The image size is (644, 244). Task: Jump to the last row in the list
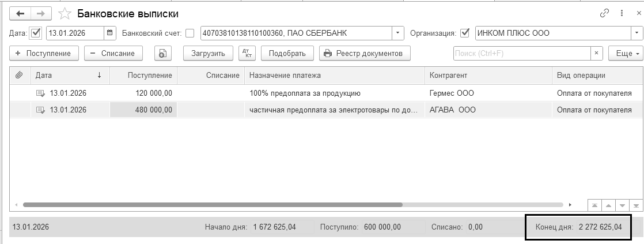click(636, 205)
